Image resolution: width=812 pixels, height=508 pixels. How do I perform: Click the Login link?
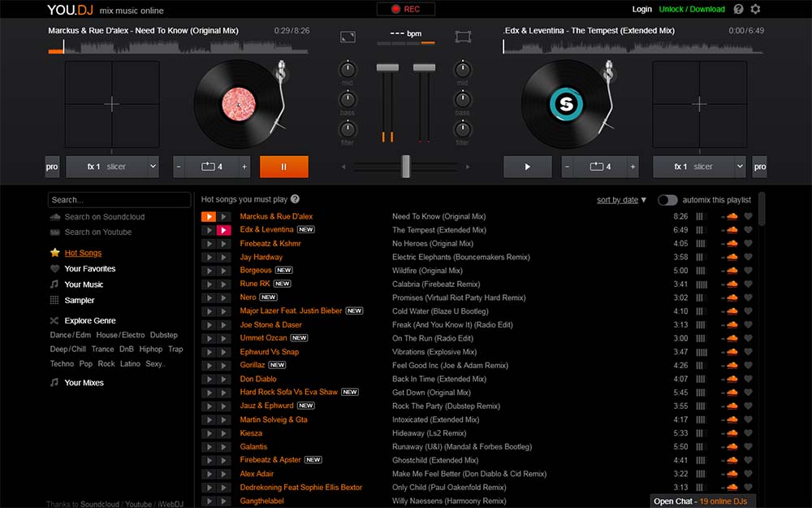[641, 9]
